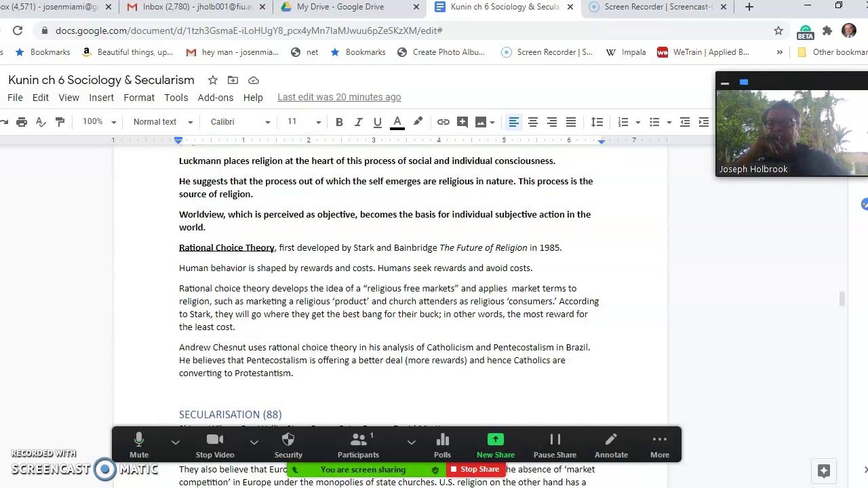Expand the numbered list options arrow
This screenshot has height=488, width=868.
click(637, 122)
